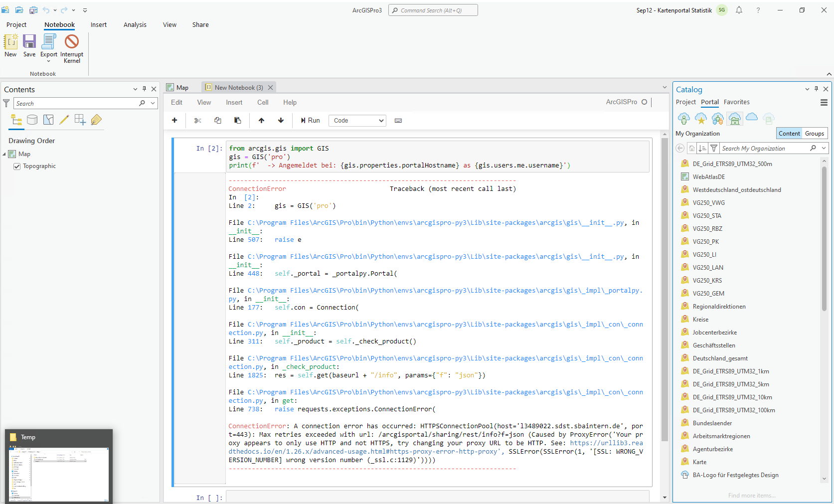This screenshot has height=504, width=834.
Task: Open the Analysis ribbon tab
Action: 135,24
